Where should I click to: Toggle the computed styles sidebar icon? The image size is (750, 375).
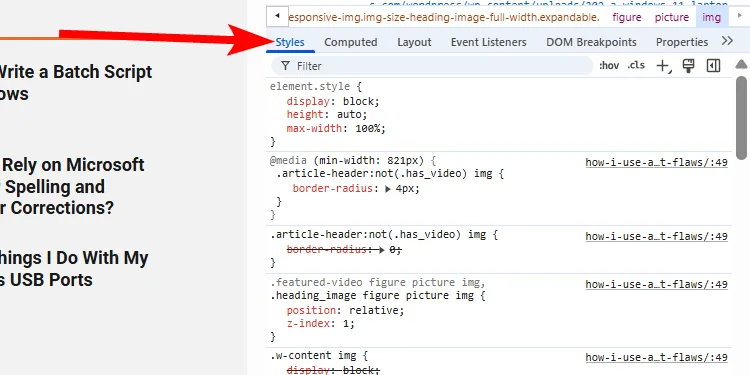click(x=713, y=66)
